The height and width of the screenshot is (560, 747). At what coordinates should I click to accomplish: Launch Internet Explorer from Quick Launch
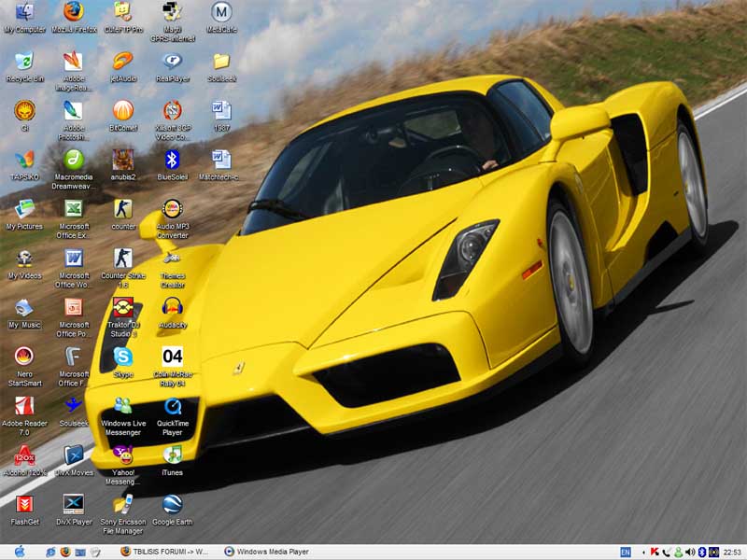click(x=50, y=552)
